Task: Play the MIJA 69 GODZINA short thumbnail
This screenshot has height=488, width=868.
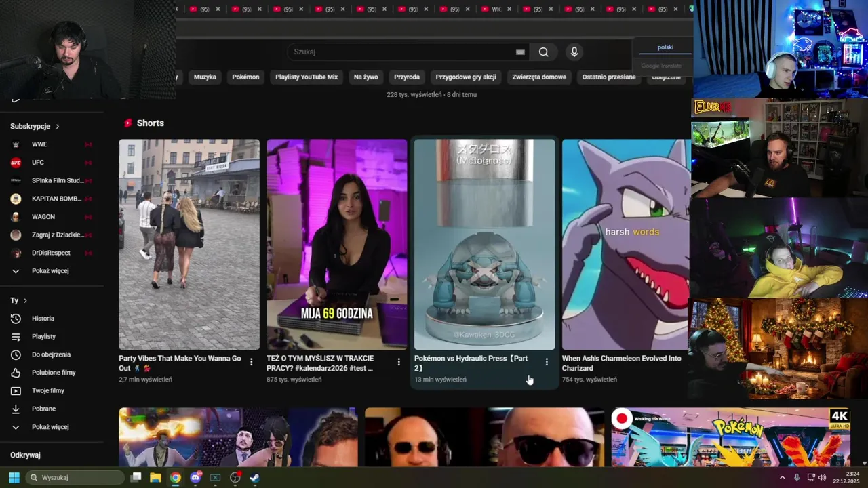Action: [x=337, y=245]
